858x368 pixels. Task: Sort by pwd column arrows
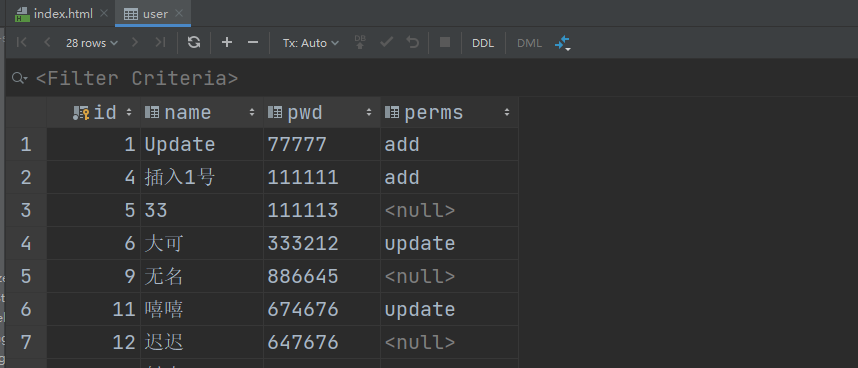tap(369, 113)
